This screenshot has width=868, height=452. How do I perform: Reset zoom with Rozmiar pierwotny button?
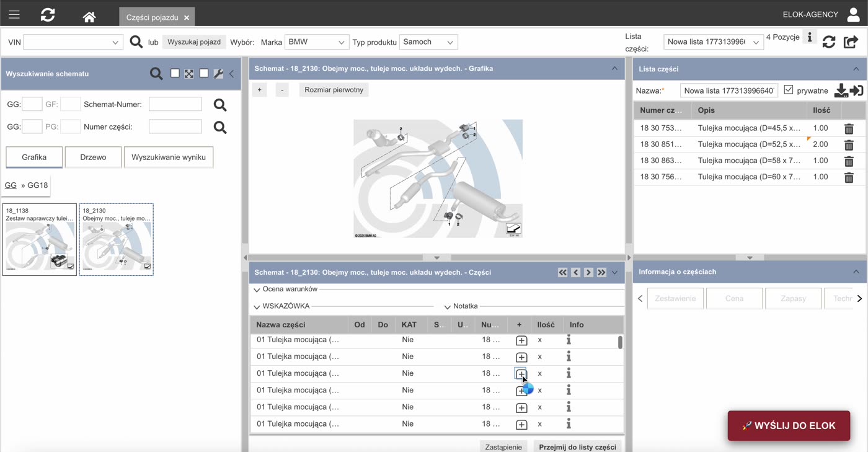[334, 90]
